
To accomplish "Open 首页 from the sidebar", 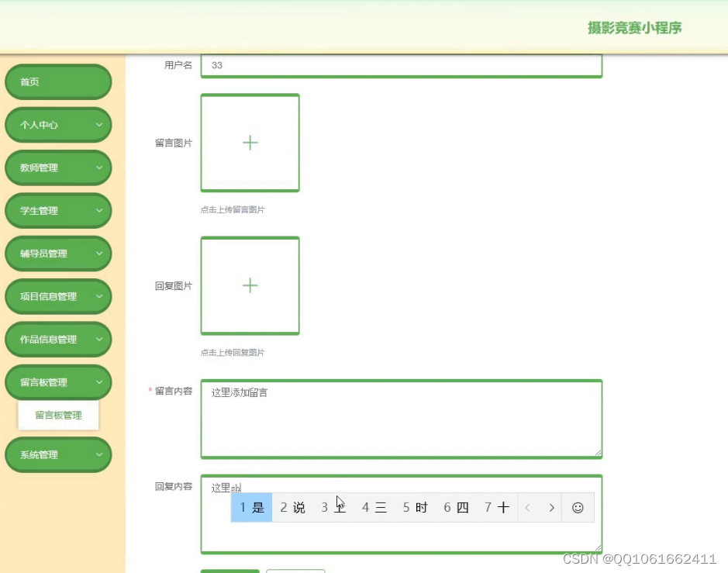I will 57,81.
